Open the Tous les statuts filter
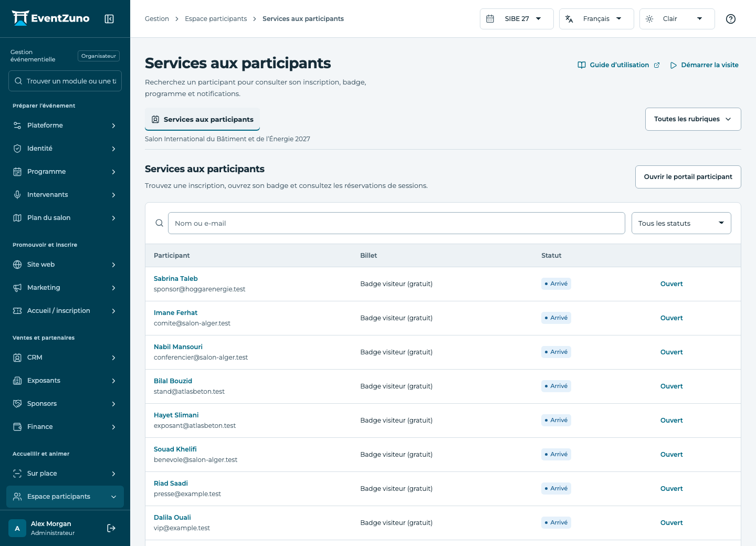Image resolution: width=756 pixels, height=546 pixels. [681, 223]
